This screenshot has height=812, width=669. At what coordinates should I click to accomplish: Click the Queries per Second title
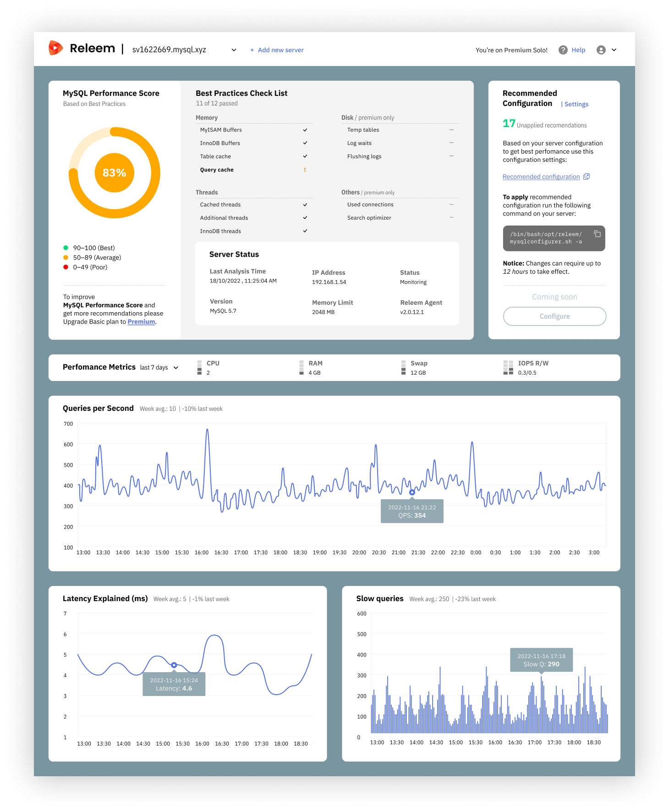point(98,409)
